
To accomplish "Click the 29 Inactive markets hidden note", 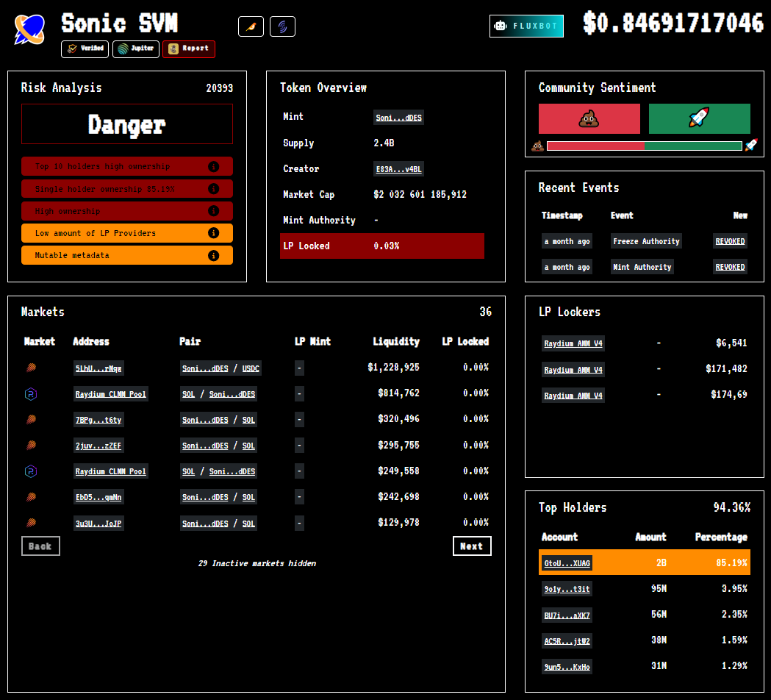I will tap(257, 564).
